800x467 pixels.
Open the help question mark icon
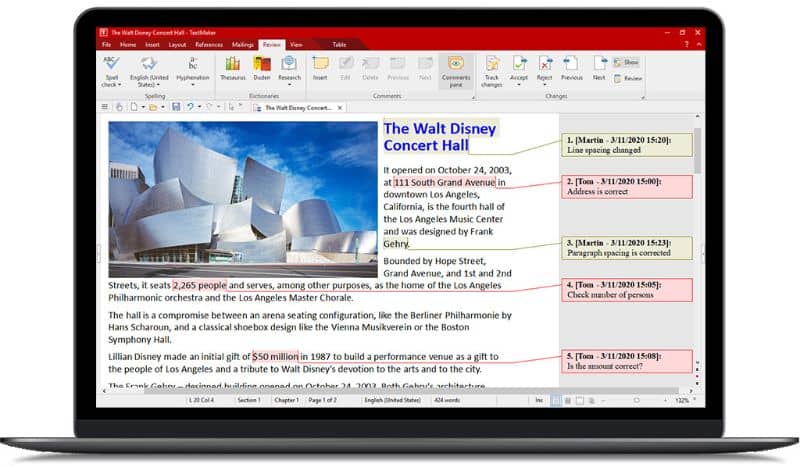point(687,45)
